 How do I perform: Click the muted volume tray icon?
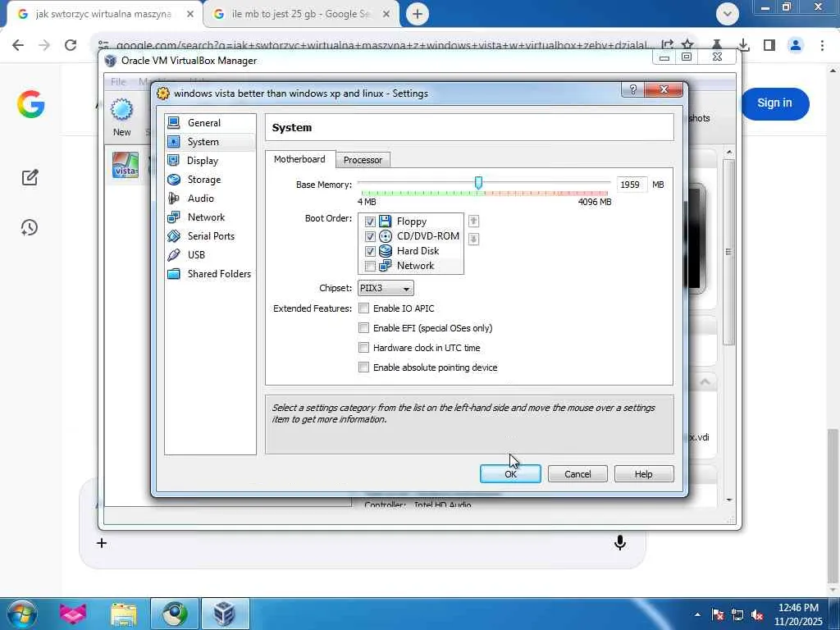[x=757, y=615]
